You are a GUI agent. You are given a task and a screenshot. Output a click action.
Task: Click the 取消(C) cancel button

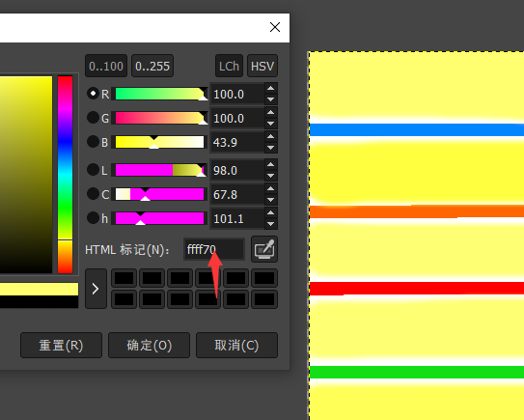click(x=236, y=345)
